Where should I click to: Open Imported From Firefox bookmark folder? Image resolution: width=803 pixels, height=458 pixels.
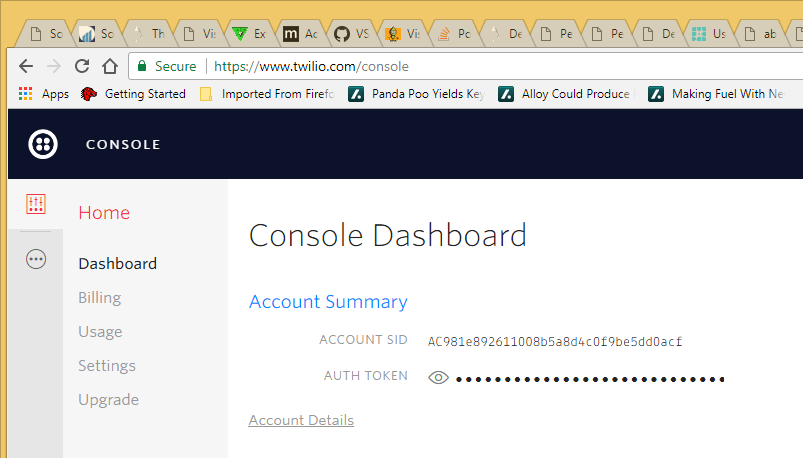tap(267, 94)
